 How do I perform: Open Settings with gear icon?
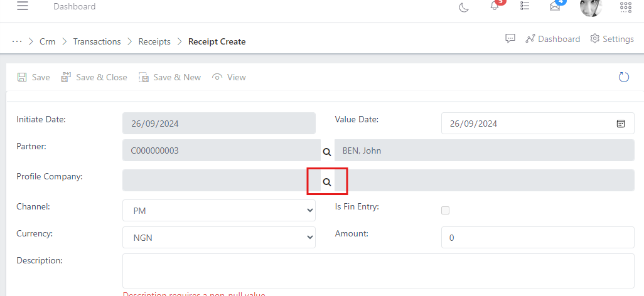click(612, 39)
